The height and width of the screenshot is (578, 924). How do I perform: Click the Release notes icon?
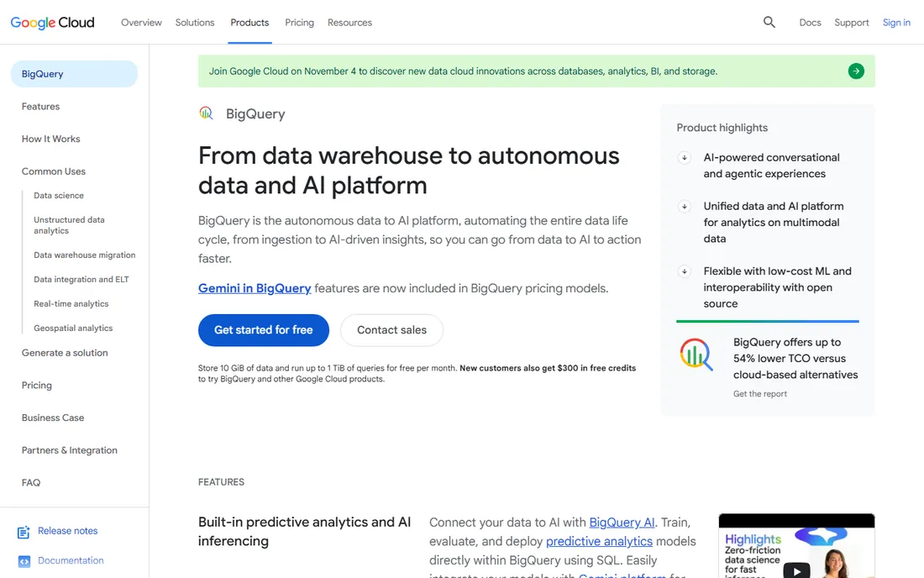[x=24, y=532]
